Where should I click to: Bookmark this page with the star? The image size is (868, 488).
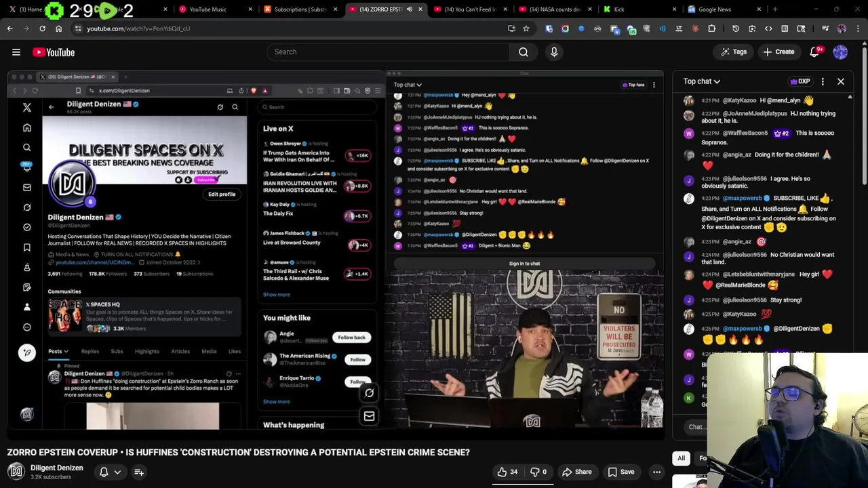click(x=526, y=28)
